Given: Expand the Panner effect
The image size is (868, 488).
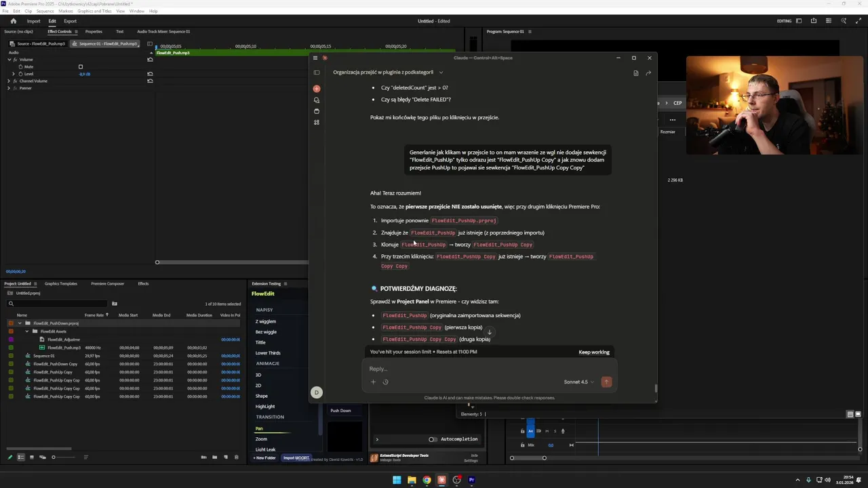Looking at the screenshot, I should click(9, 88).
